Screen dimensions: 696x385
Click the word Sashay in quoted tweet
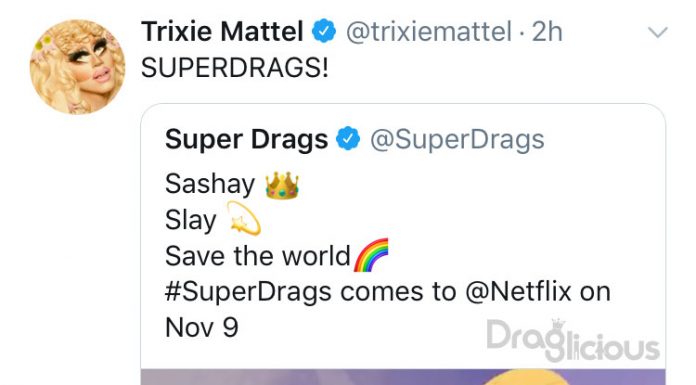pyautogui.click(x=210, y=184)
